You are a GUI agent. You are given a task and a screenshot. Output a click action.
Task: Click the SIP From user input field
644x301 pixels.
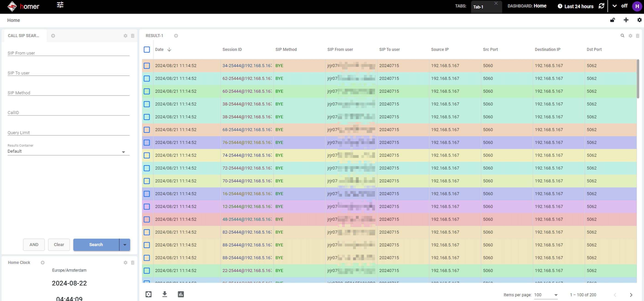pyautogui.click(x=68, y=53)
